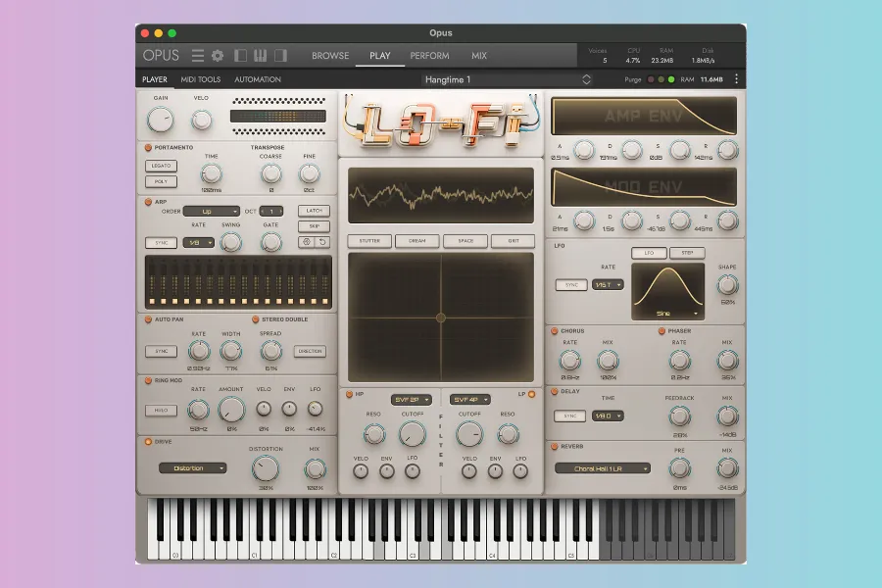Open the Opus hamburger main menu
Viewport: 882px width, 588px height.
tap(198, 56)
